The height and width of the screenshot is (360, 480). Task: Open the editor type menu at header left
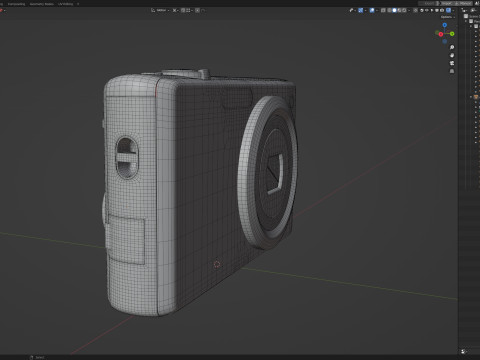click(2, 10)
